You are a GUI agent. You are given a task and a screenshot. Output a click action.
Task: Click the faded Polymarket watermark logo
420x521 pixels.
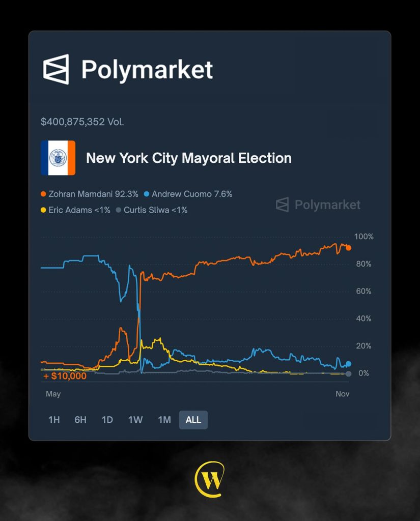click(x=282, y=205)
